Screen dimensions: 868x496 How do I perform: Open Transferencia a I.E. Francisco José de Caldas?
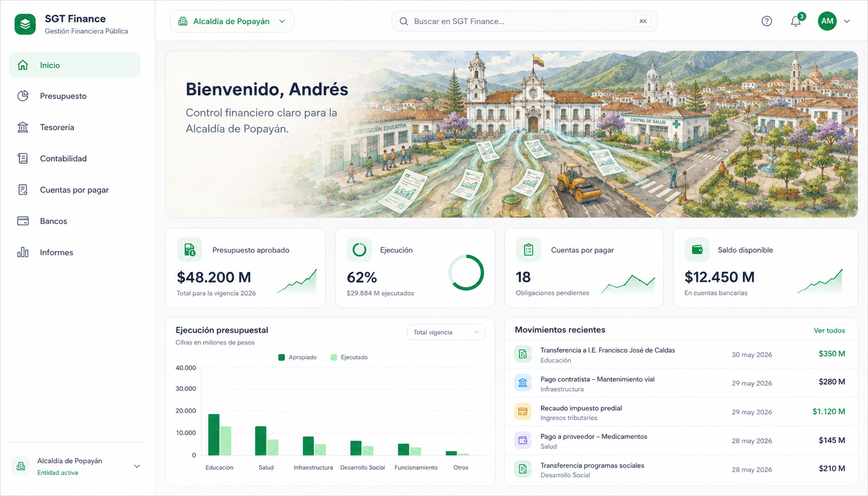coord(681,354)
